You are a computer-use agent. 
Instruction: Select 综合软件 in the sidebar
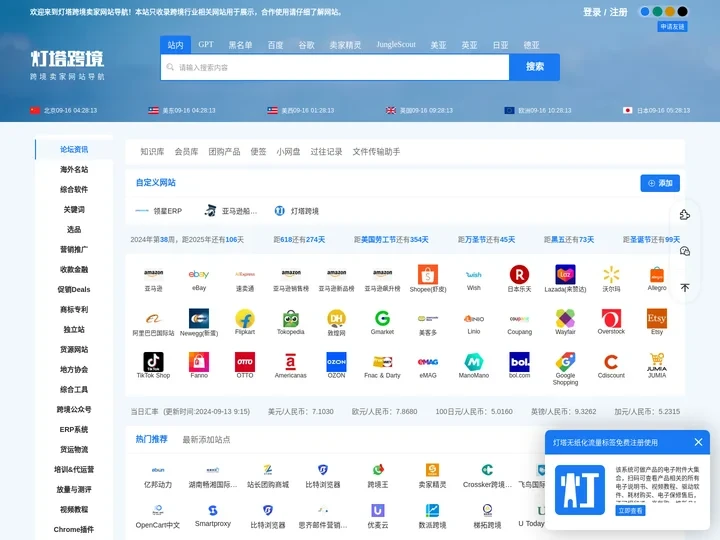74,189
